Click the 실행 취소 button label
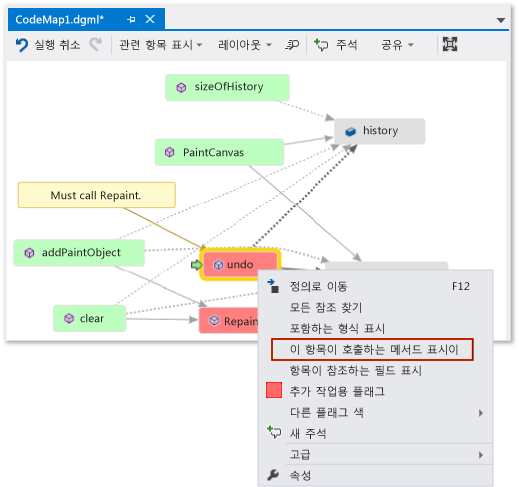519x487 pixels. 57,45
